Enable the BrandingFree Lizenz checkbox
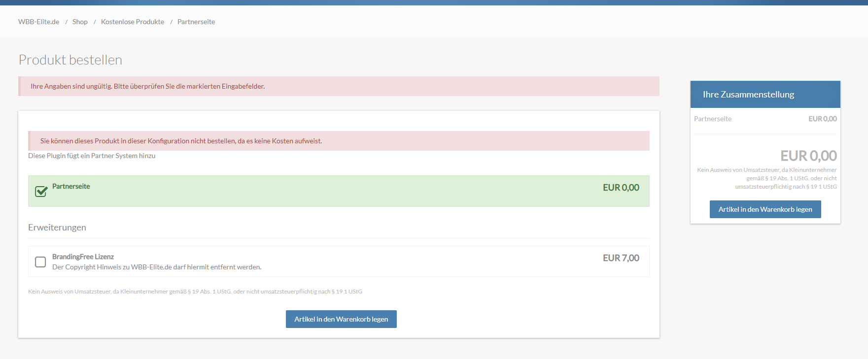This screenshot has width=868, height=359. [40, 262]
